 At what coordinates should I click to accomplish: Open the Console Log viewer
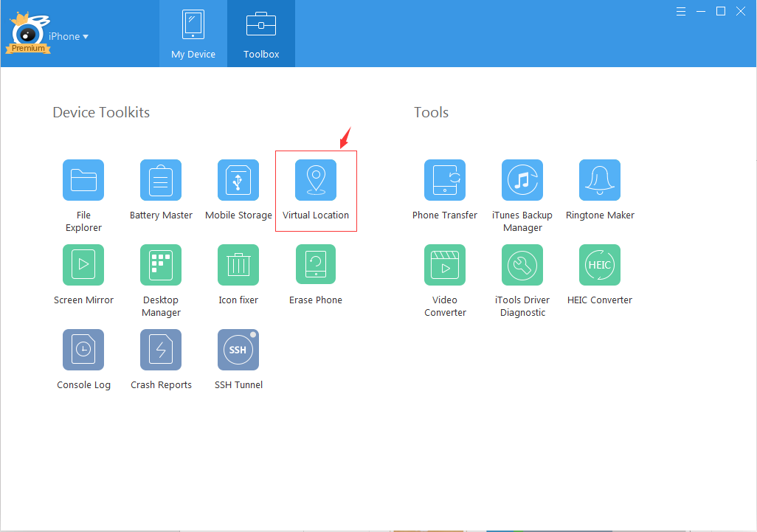(83, 350)
